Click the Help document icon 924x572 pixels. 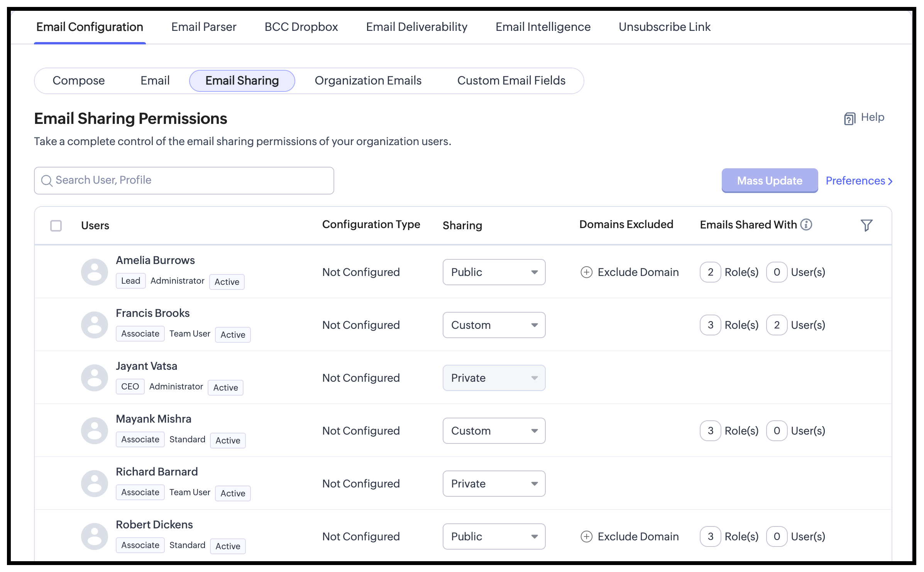point(850,118)
